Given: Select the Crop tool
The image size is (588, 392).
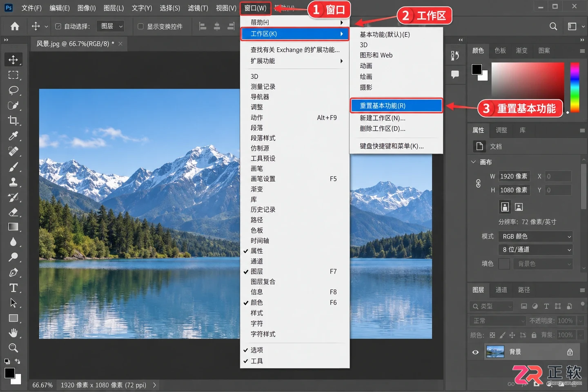Looking at the screenshot, I should click(x=13, y=120).
